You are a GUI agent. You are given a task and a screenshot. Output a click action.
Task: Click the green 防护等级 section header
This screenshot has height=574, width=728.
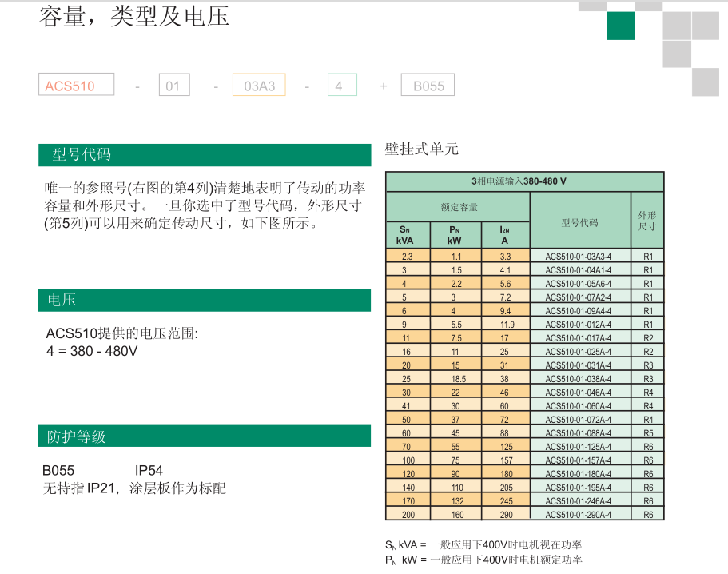tap(205, 436)
